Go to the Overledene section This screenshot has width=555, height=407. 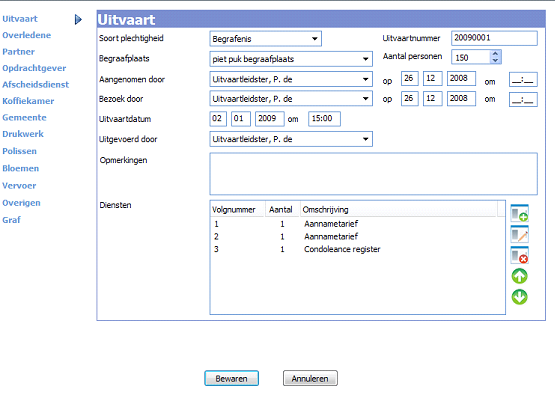tap(27, 35)
